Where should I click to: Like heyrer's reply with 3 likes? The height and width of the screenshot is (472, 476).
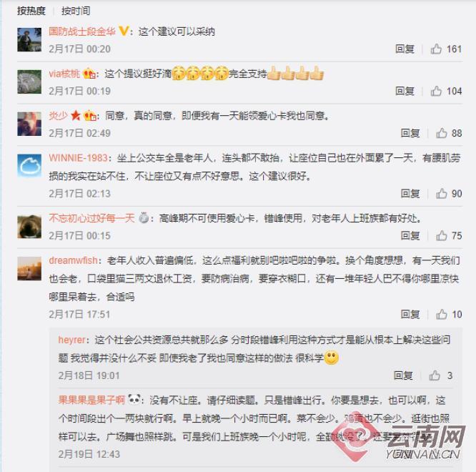435,375
